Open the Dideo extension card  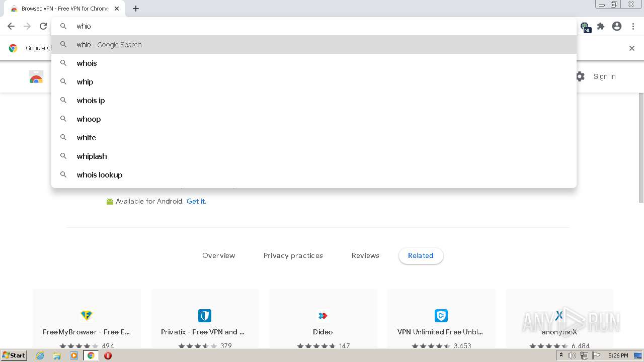tap(323, 318)
